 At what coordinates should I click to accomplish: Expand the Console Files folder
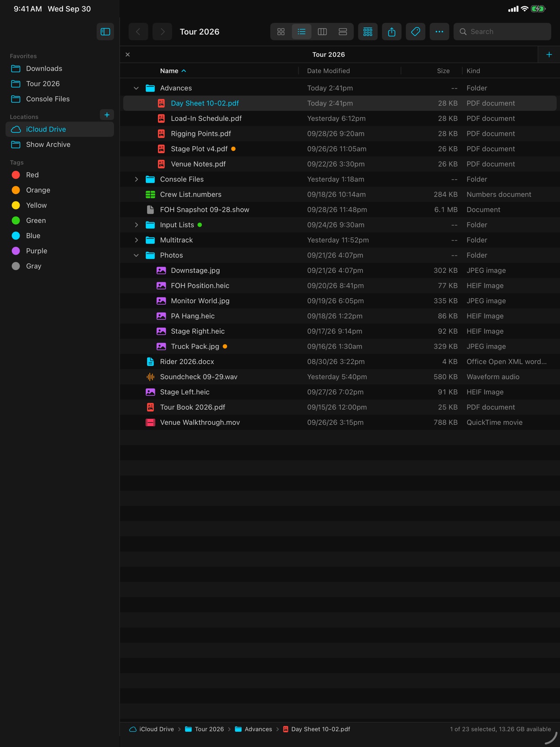pyautogui.click(x=136, y=179)
